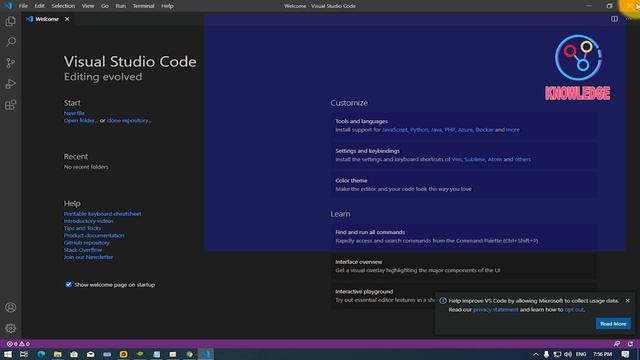Image resolution: width=640 pixels, height=360 pixels.
Task: Open Interactive playground item
Action: (383, 296)
